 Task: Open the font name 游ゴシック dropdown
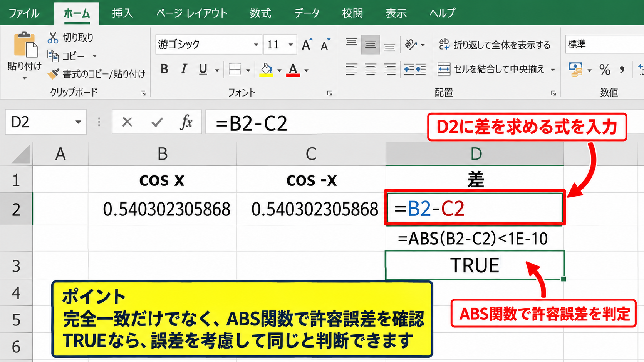tap(256, 45)
